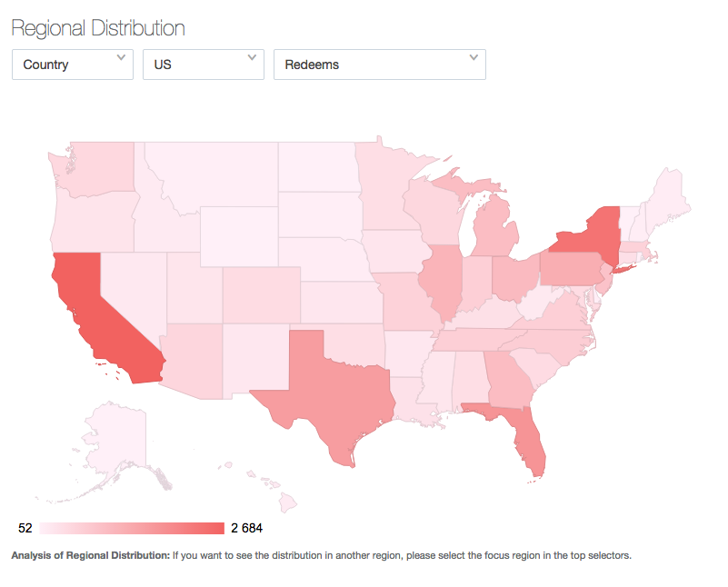Open the Redeems metric dropdown
The image size is (728, 587).
coord(379,65)
